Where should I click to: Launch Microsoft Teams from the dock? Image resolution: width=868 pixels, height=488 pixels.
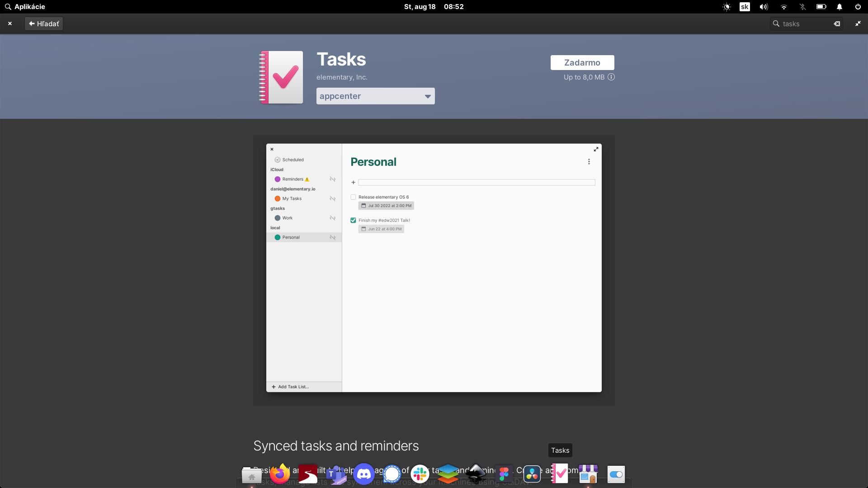[336, 474]
